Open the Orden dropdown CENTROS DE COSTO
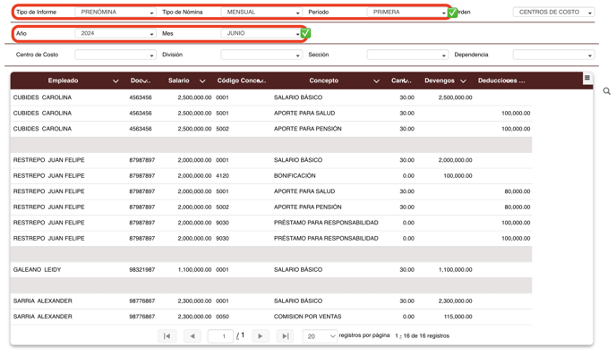The height and width of the screenshot is (364, 616). (x=553, y=13)
